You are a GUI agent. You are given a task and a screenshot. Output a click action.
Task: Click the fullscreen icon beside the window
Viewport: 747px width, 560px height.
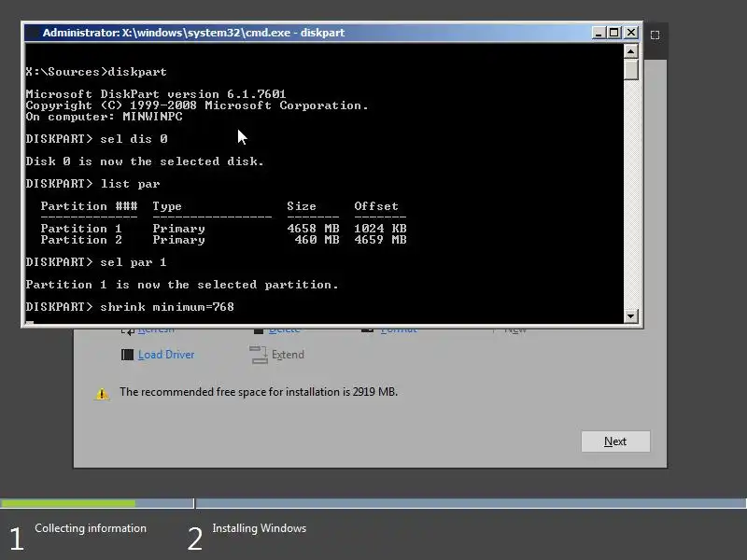[x=655, y=35]
